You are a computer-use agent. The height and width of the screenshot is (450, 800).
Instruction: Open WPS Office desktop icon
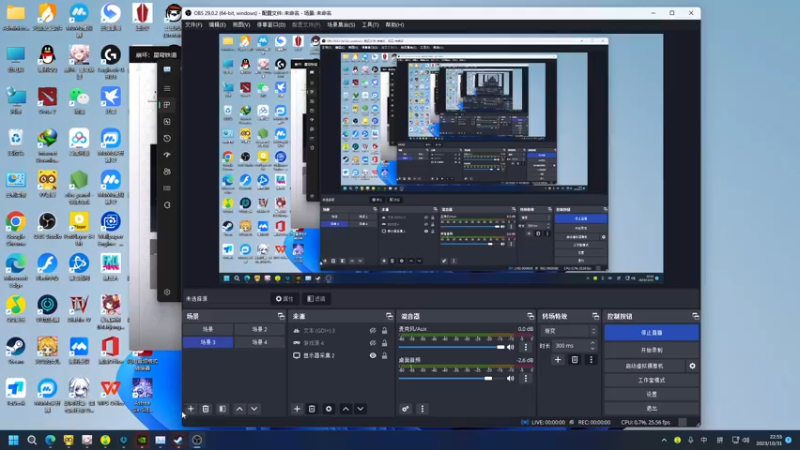(111, 392)
